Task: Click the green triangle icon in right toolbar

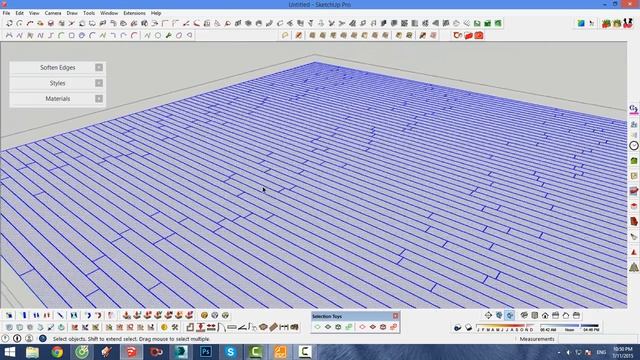Action: [633, 267]
